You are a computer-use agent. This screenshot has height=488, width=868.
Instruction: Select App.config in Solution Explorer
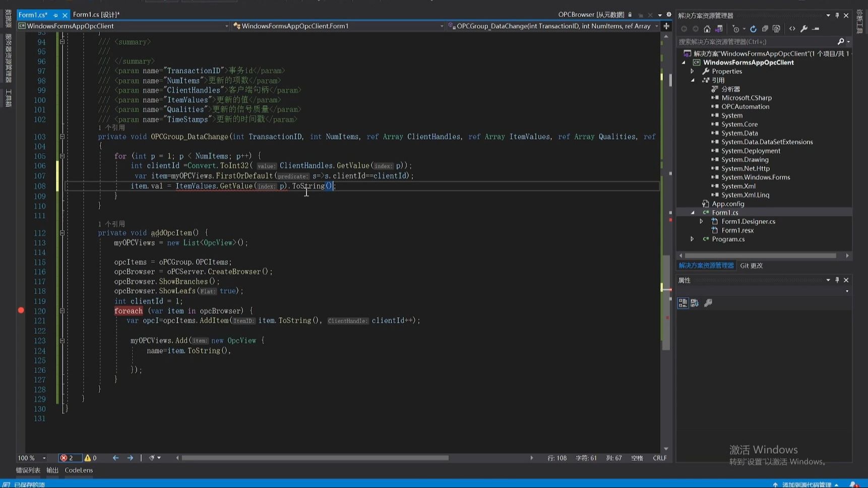point(728,203)
